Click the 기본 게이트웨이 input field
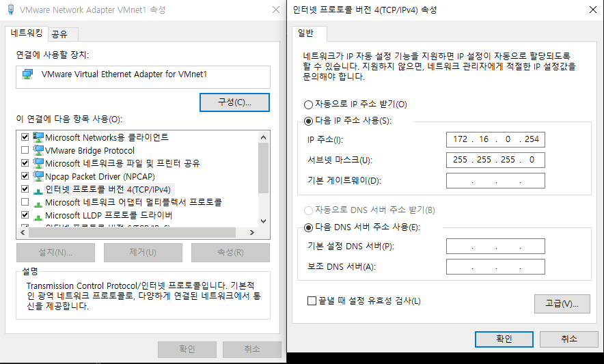The image size is (604, 364). coord(495,181)
